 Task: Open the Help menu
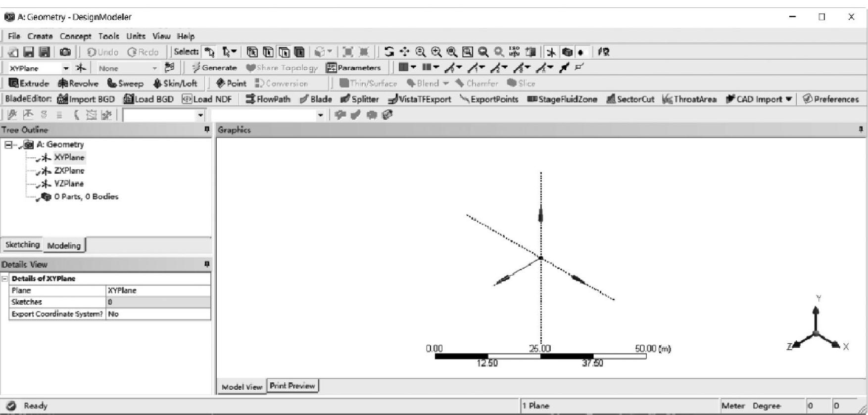186,36
